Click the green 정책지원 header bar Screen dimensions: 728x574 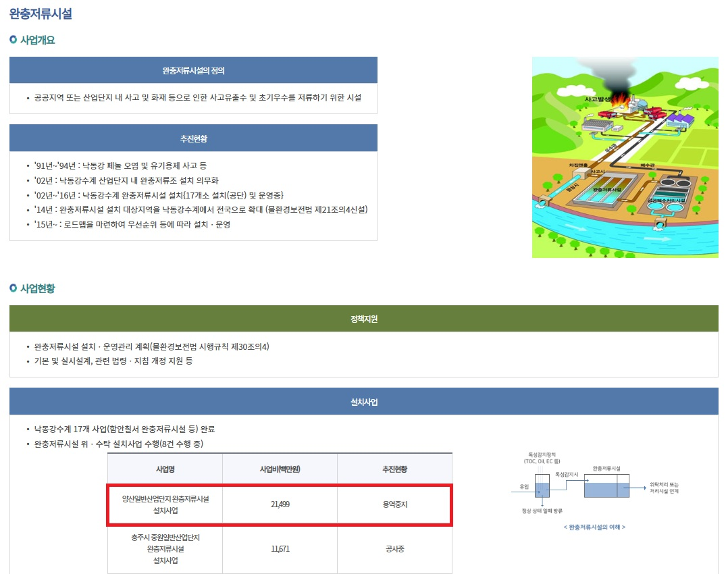point(364,319)
